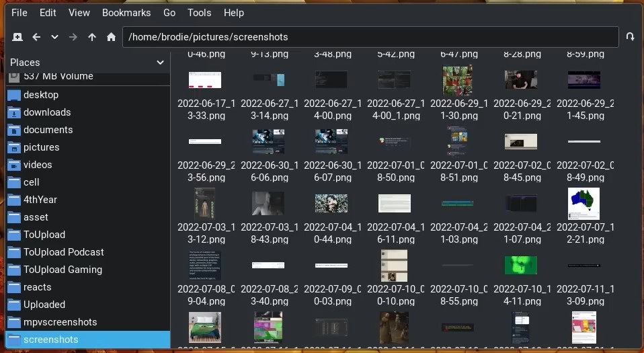Open the Edit menu
Screen dimensions: 644x353
48,13
